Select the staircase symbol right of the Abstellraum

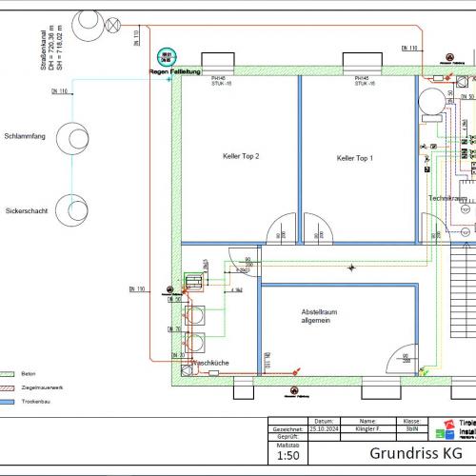coord(463,290)
